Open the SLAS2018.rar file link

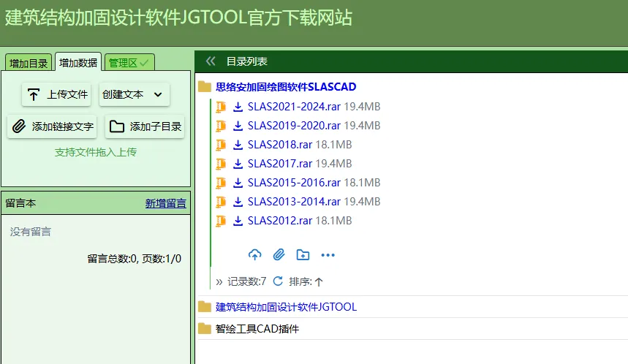pos(280,145)
